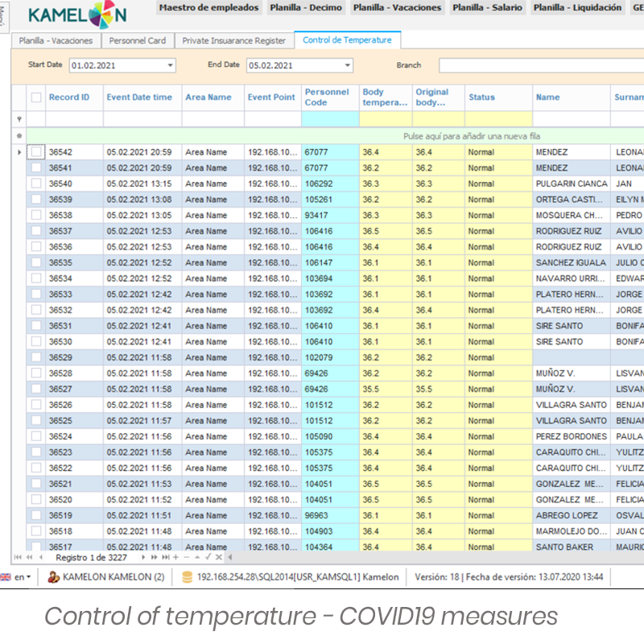Check the row checkbox for record 36532
The width and height of the screenshot is (644, 644).
click(x=36, y=310)
